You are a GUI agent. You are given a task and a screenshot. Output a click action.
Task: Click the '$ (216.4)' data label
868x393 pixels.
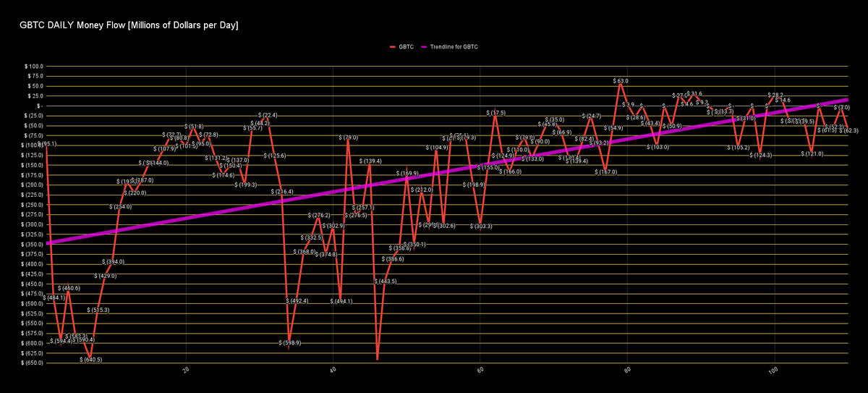tap(283, 192)
